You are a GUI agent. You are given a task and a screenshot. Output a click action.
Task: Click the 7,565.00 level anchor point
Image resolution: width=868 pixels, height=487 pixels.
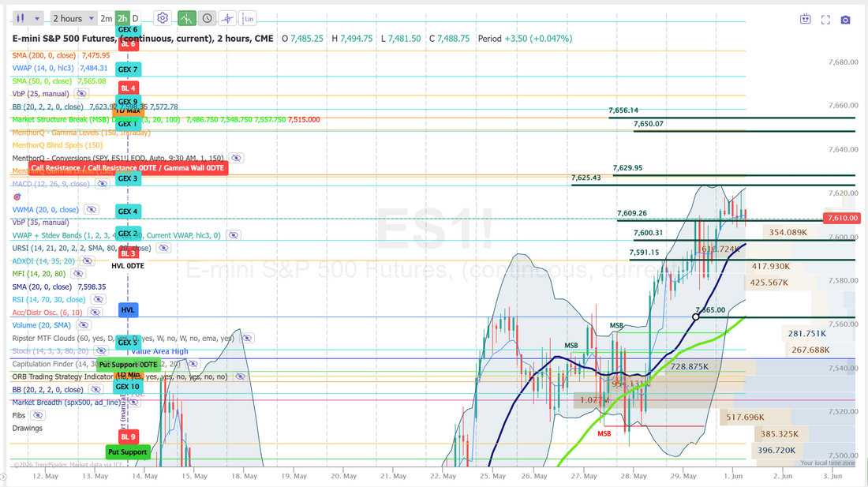tap(696, 317)
